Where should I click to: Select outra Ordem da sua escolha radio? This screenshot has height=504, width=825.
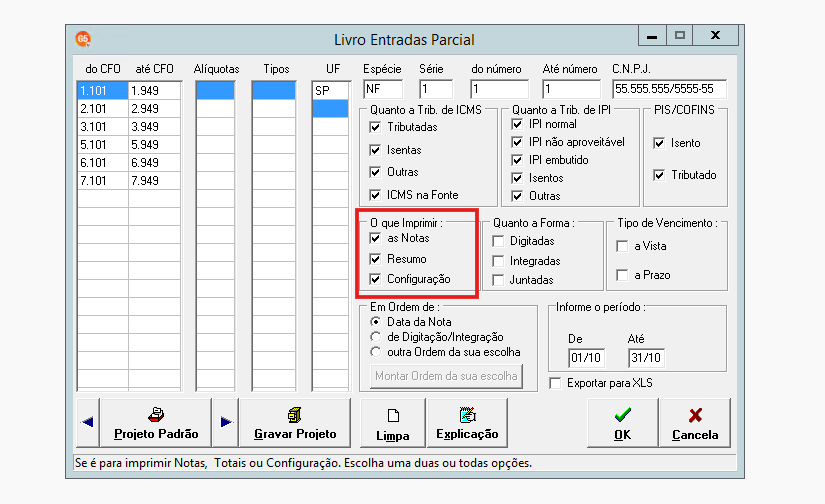click(x=375, y=352)
